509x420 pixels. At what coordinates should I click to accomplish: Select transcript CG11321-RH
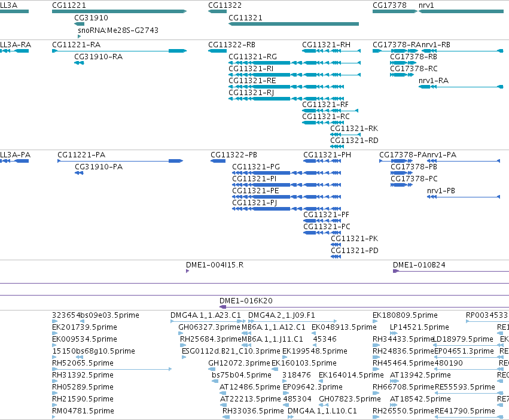(x=326, y=44)
